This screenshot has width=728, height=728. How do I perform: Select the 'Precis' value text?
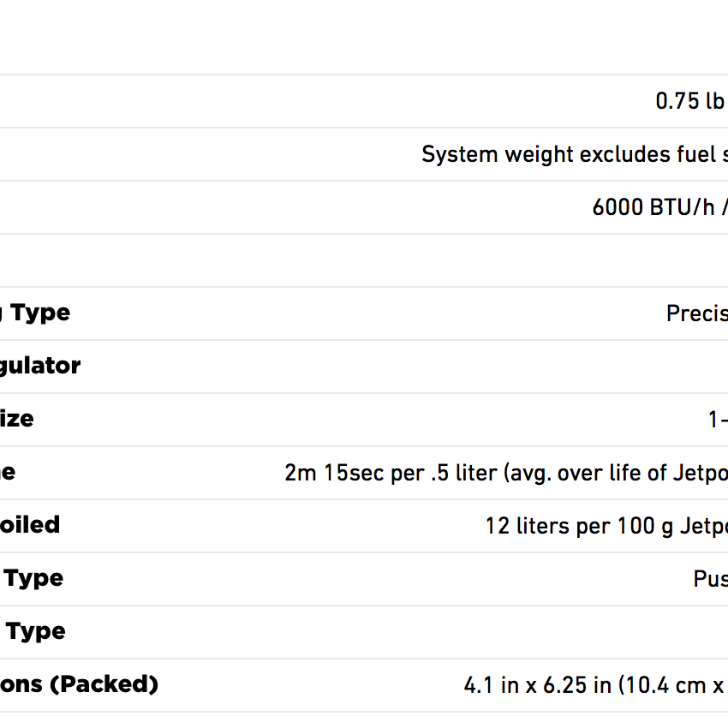click(696, 313)
